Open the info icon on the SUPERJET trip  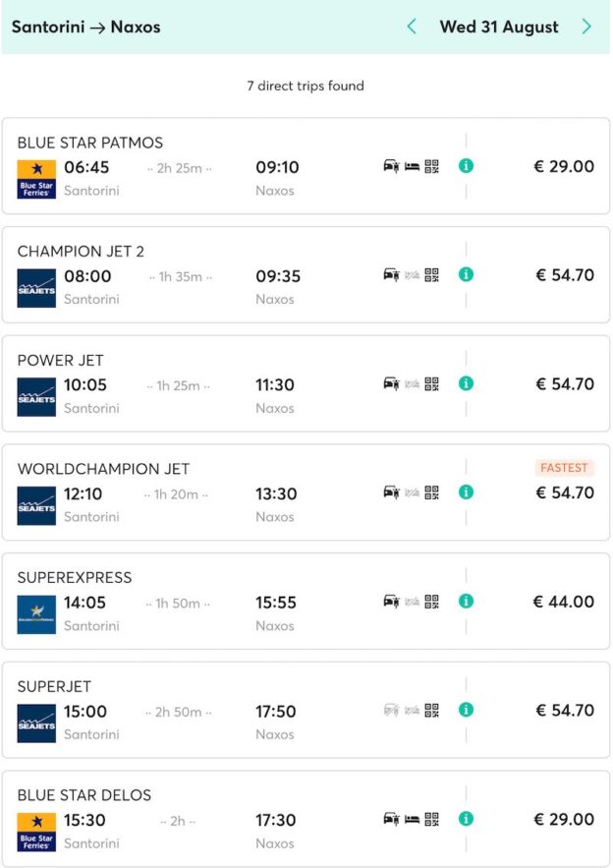tap(465, 711)
